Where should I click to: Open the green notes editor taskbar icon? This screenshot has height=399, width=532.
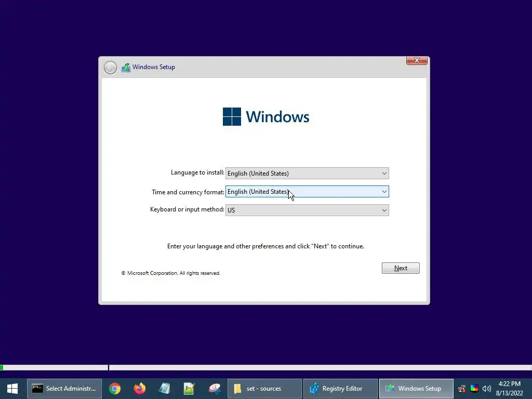(x=189, y=389)
